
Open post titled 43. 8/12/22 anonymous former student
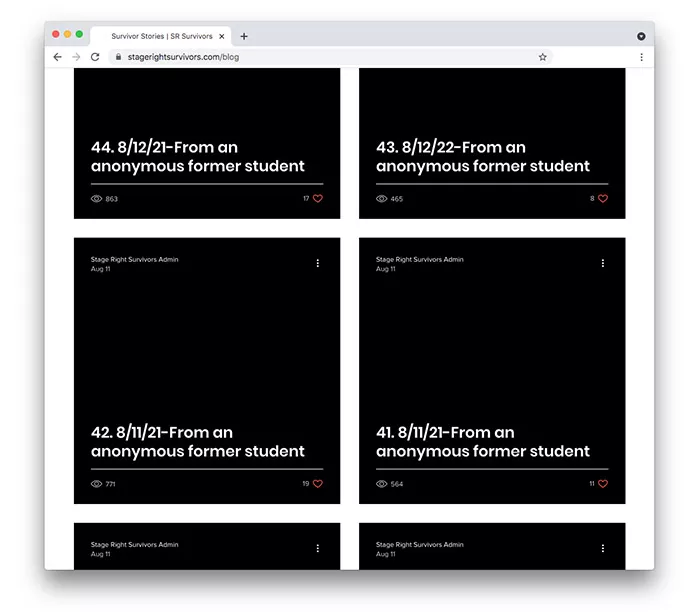click(483, 157)
